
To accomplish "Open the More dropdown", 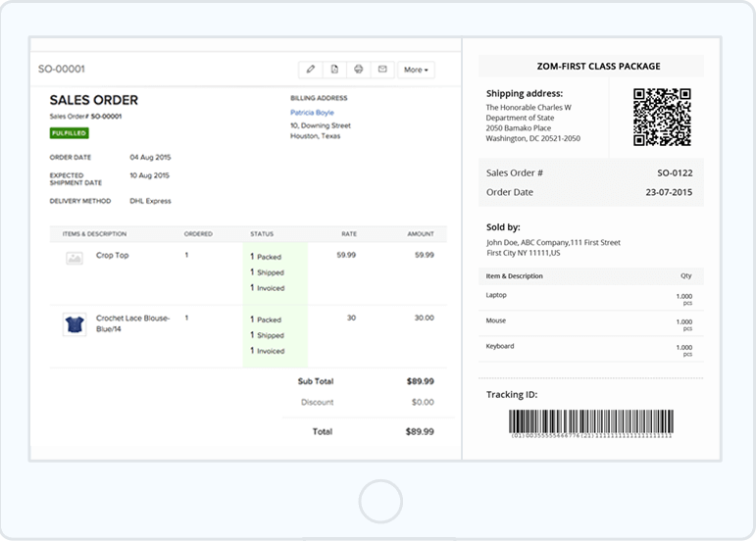I will pyautogui.click(x=416, y=70).
